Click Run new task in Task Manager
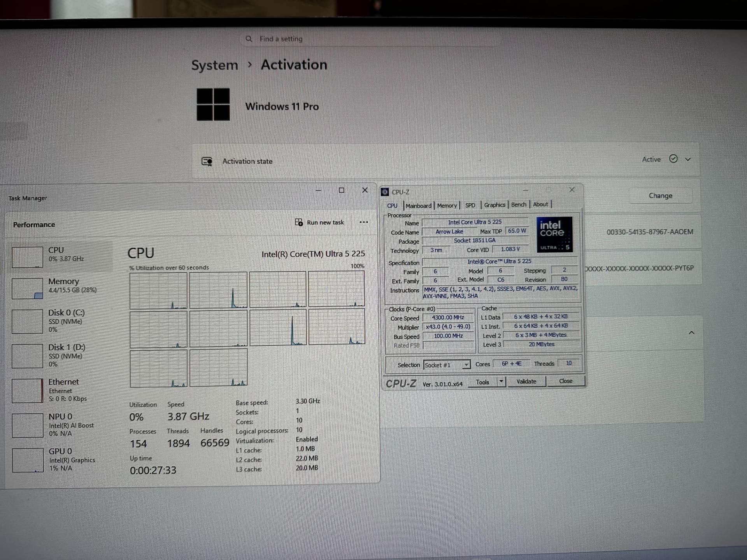The height and width of the screenshot is (560, 747). coord(319,222)
